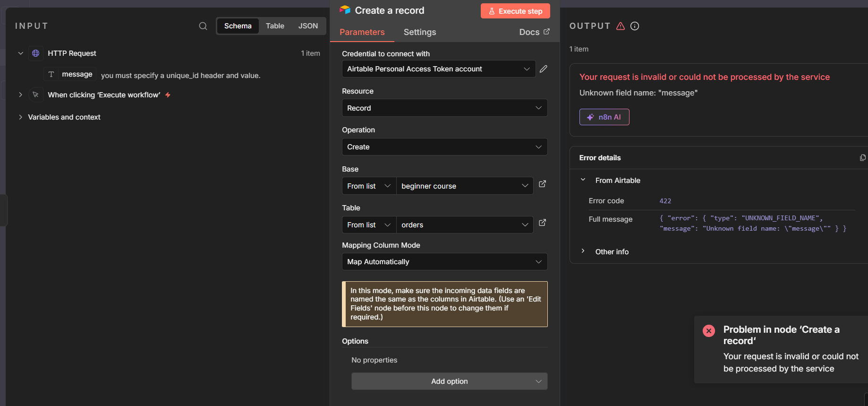Viewport: 868px width, 406px height.
Task: Click the search icon in Input panel
Action: (203, 26)
